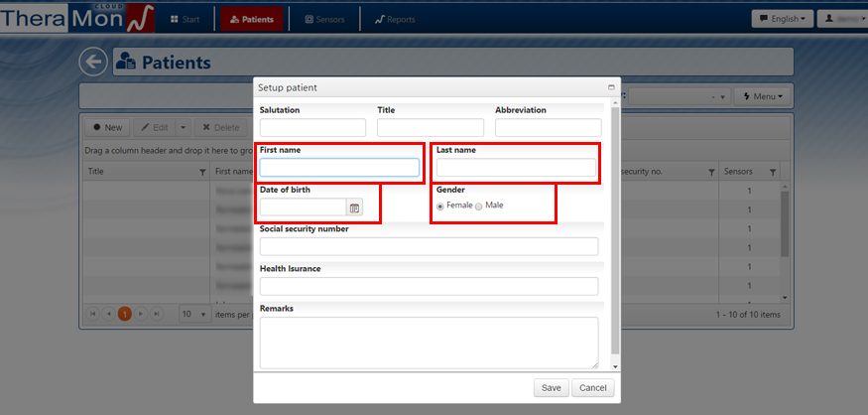Screen dimensions: 868x415
Task: Switch to the Sensors tab
Action: click(323, 19)
